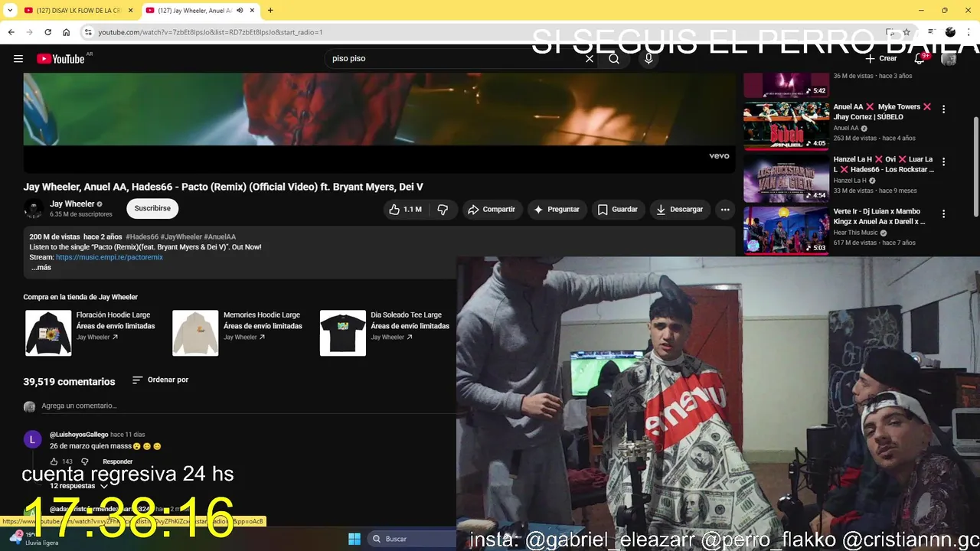Play the Los Rockstar suggested video
This screenshot has width=980, height=551.
(786, 177)
